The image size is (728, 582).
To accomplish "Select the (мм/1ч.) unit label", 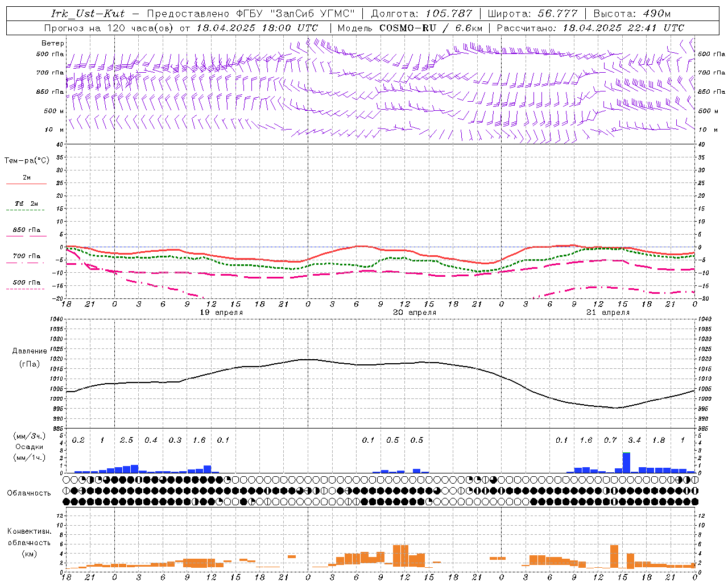I will click(x=29, y=458).
